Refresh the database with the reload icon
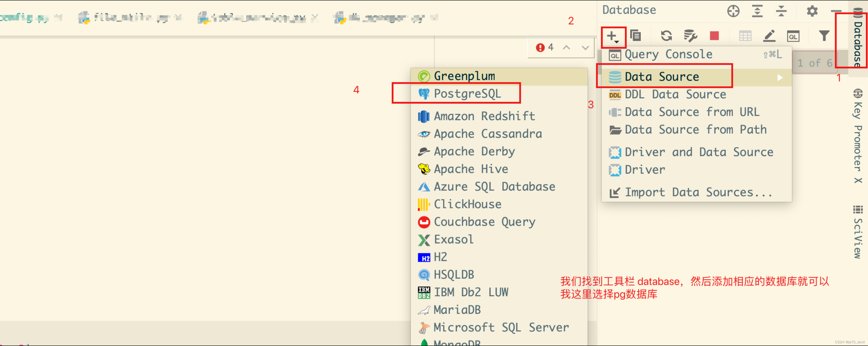Viewport: 868px width, 346px height. (666, 36)
